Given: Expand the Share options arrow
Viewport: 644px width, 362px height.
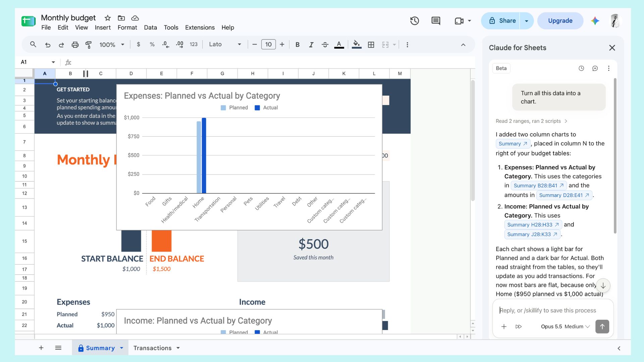Looking at the screenshot, I should coord(527,21).
